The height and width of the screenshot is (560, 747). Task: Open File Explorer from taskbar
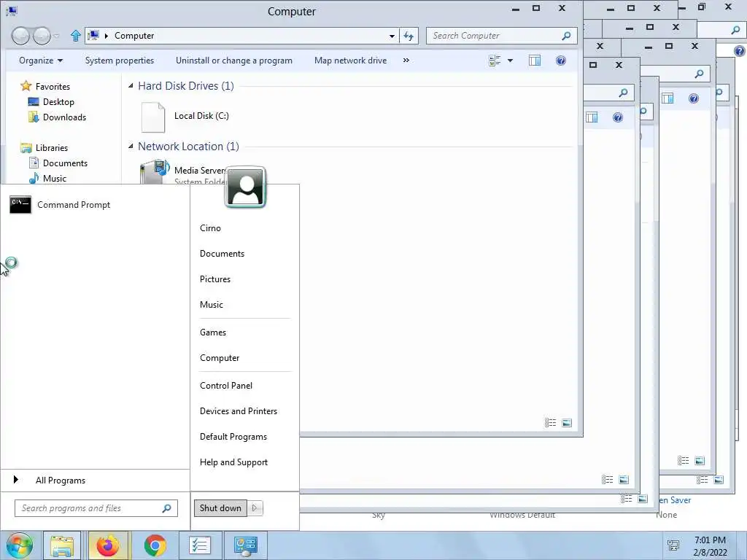tap(62, 545)
